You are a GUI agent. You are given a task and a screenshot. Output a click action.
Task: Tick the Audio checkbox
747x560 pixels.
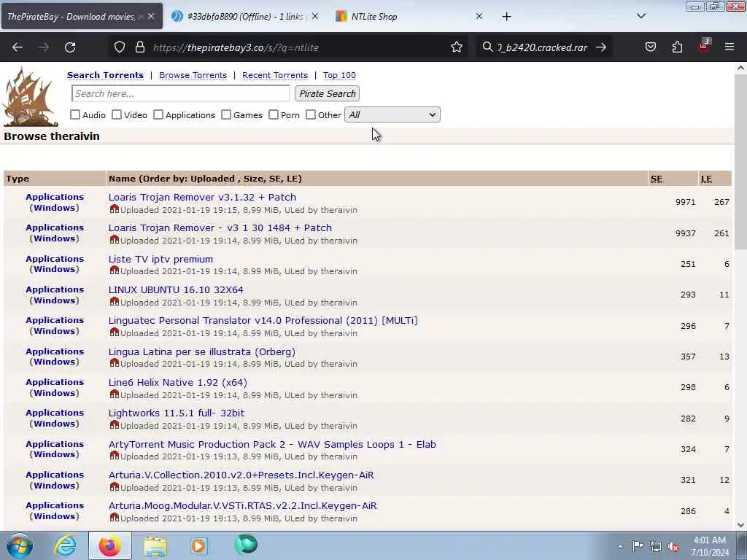point(75,114)
